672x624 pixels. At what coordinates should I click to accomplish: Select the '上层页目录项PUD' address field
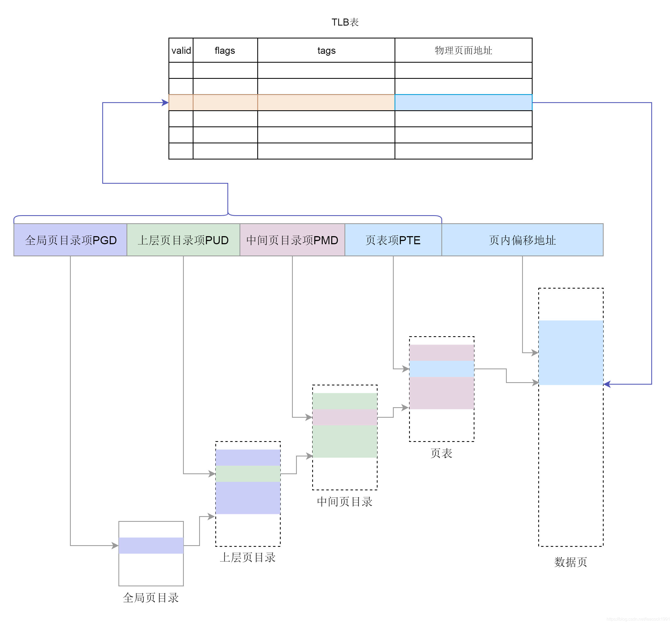[x=184, y=240]
